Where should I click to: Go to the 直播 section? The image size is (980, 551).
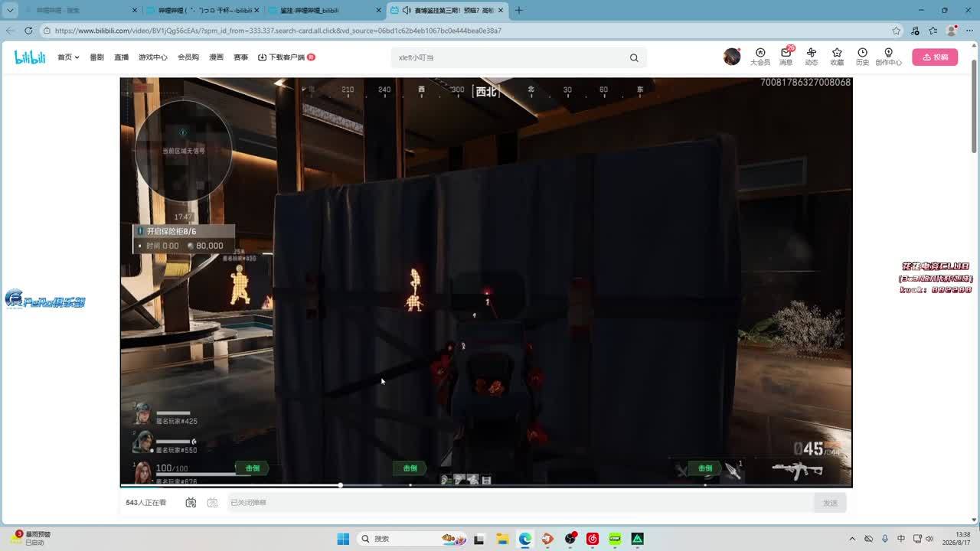pos(121,57)
